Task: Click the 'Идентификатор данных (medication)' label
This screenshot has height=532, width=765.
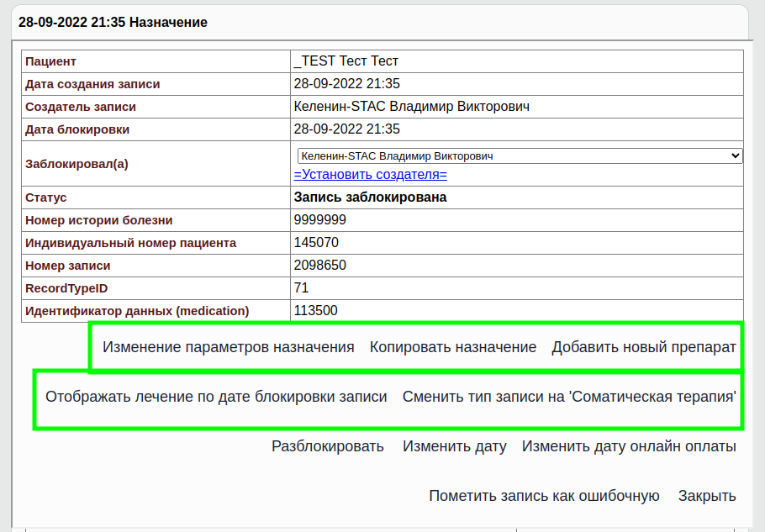Action: pyautogui.click(x=137, y=311)
